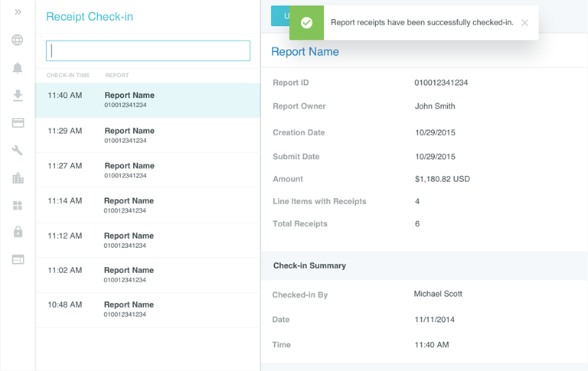Open the 11:02 AM report entry
The height and width of the screenshot is (371, 588).
148,275
